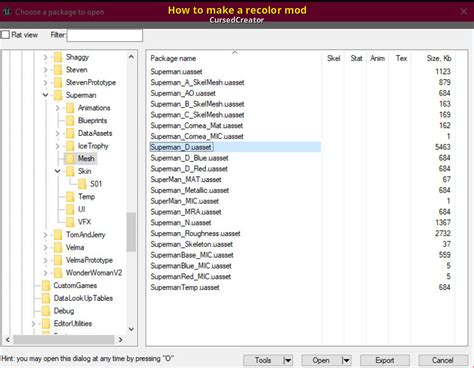Select the StevenPrototype folder icon
The width and height of the screenshot is (474, 368).
[x=58, y=83]
